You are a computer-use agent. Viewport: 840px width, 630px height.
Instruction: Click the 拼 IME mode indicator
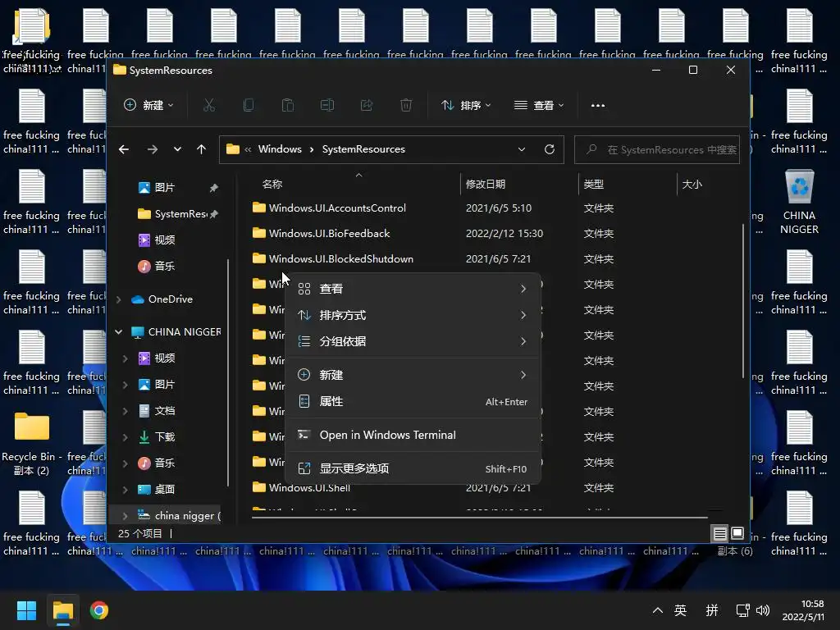click(712, 610)
